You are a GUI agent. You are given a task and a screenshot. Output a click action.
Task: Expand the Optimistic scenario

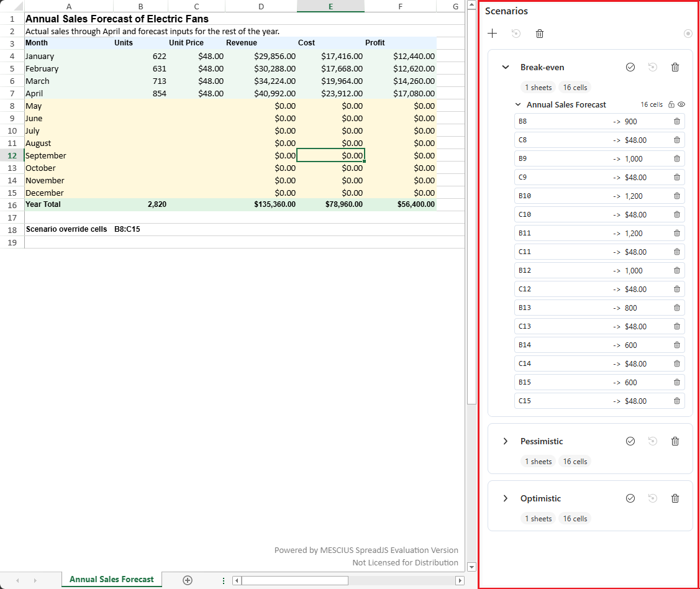[506, 498]
